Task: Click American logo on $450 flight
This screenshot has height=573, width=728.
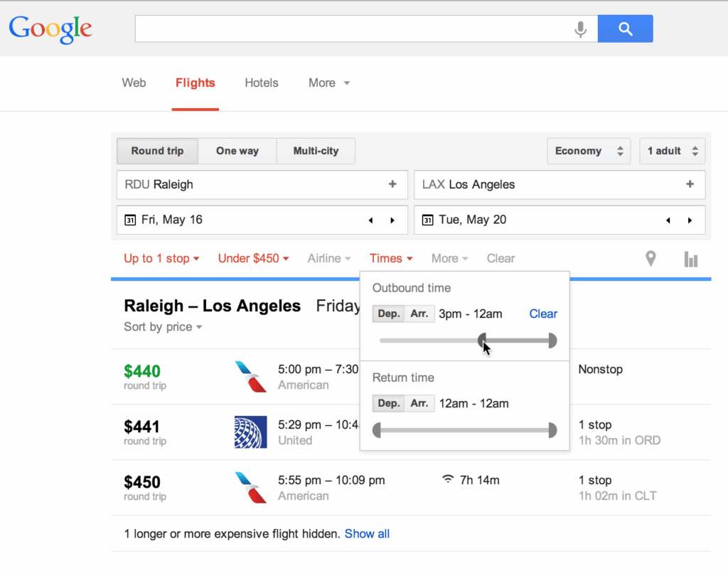Action: tap(251, 488)
